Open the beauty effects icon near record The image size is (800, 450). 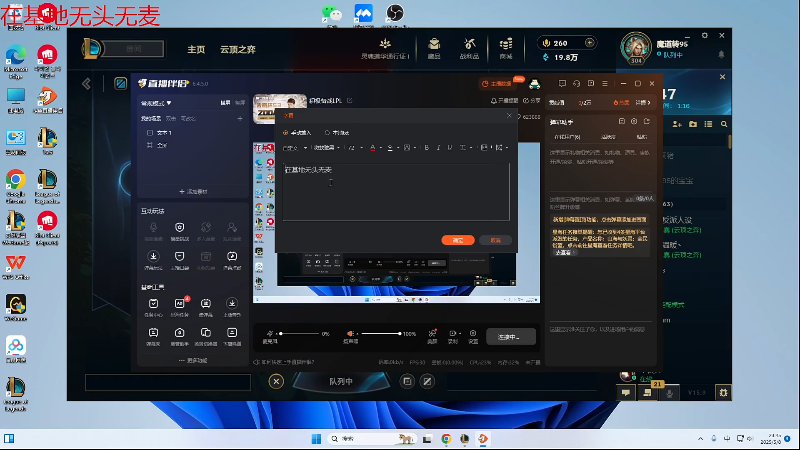[432, 336]
